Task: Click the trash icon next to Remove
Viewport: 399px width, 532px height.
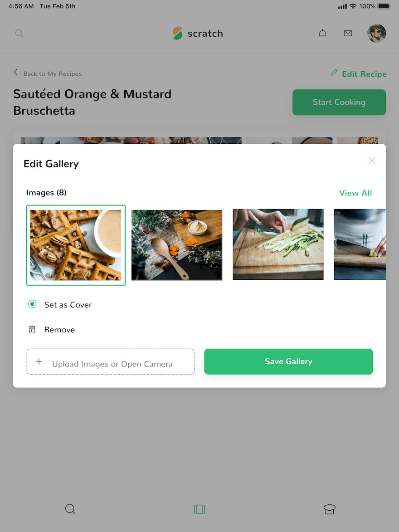Action: [32, 329]
